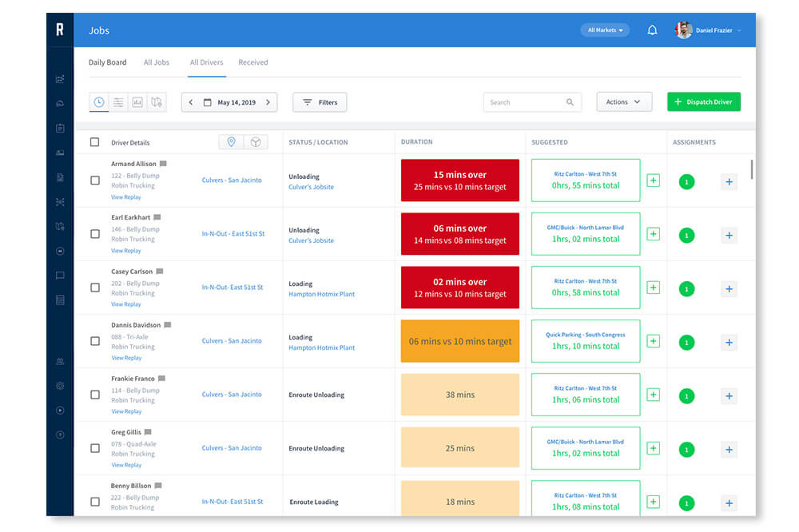Switch to the bar chart view icon
Viewport: 799px width, 532px height.
[x=137, y=102]
